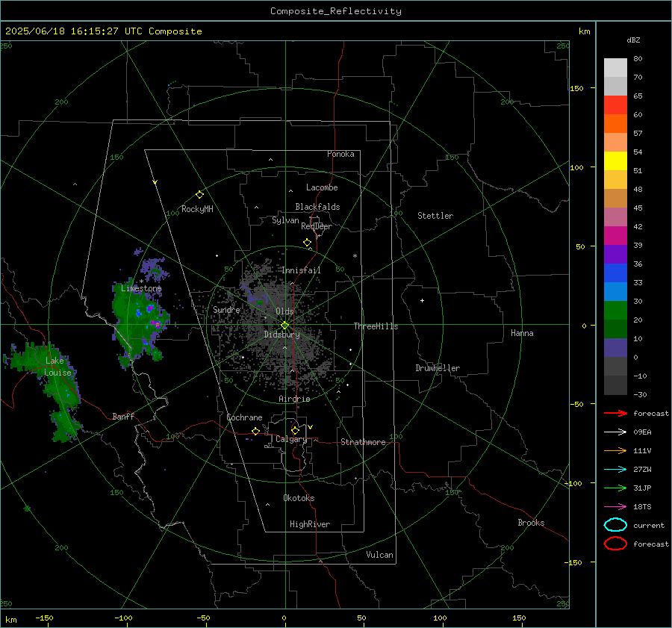Click the red forecast ellipse icon
Viewport: 672px width, 628px height.
615,544
